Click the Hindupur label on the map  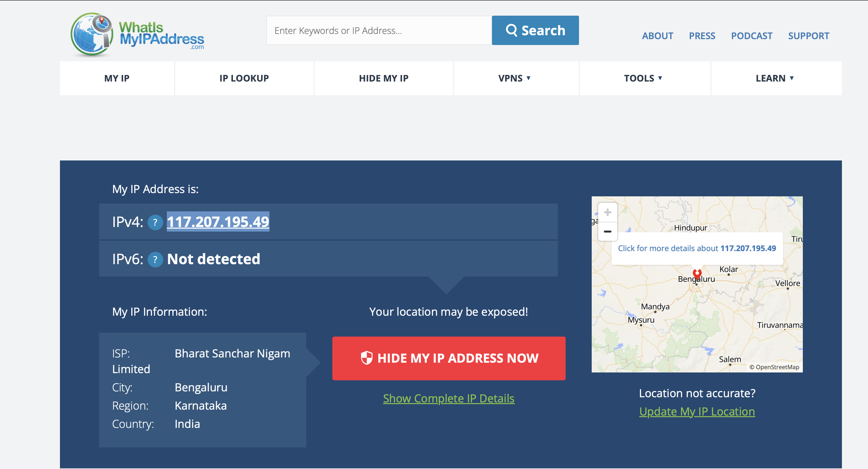[x=690, y=228]
